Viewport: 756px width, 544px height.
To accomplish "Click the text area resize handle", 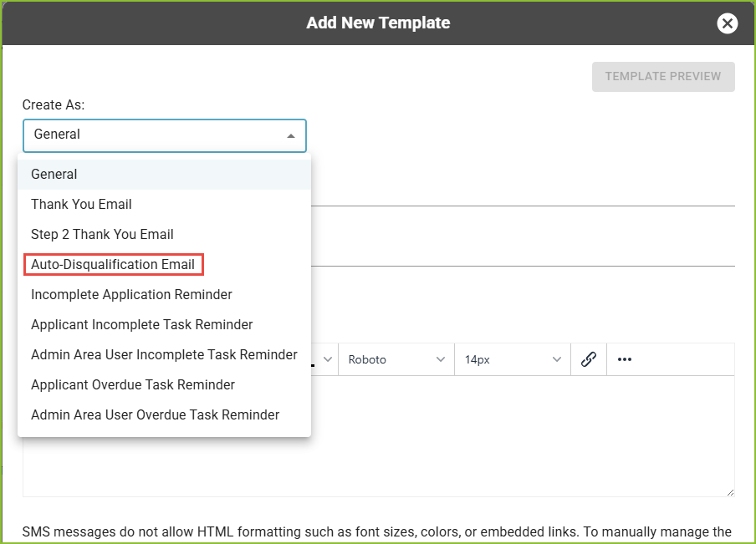I will coord(729,492).
